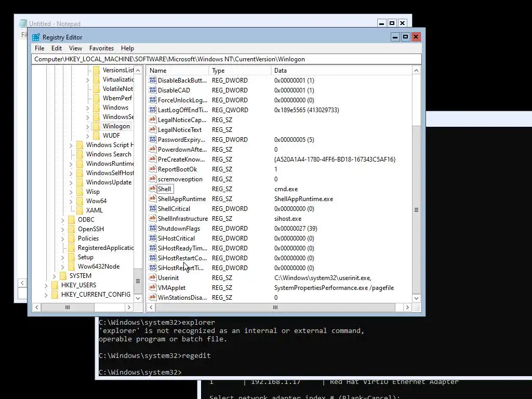Sort values by Type column header
The height and width of the screenshot is (399, 532).
[240, 70]
